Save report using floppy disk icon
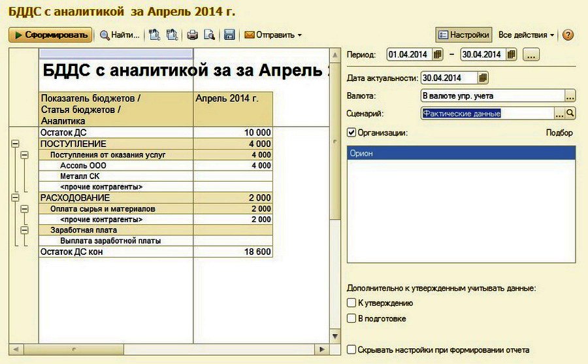 pos(229,35)
